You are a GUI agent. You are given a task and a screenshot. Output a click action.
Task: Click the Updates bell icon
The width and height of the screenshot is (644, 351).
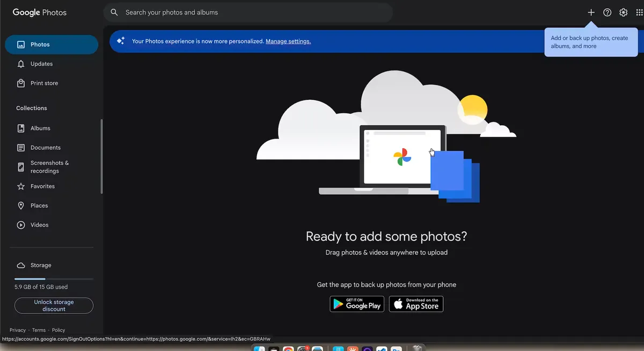21,64
